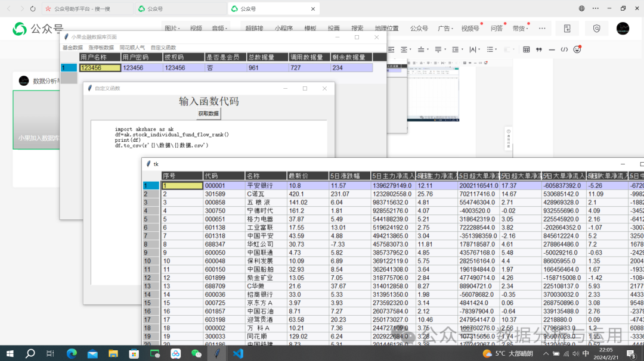Select 同花顺 cell in tk table
This screenshot has height=361, width=644.
(265, 337)
